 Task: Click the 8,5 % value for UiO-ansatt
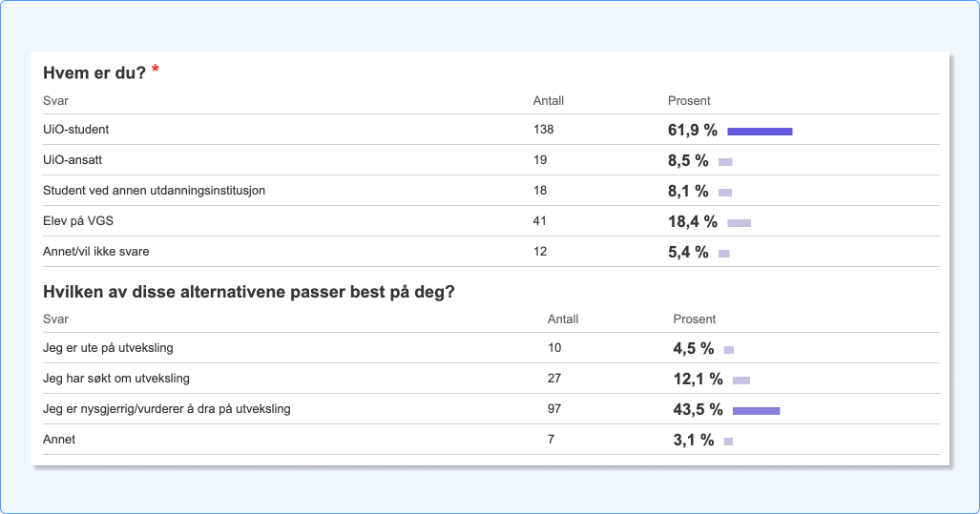(688, 161)
